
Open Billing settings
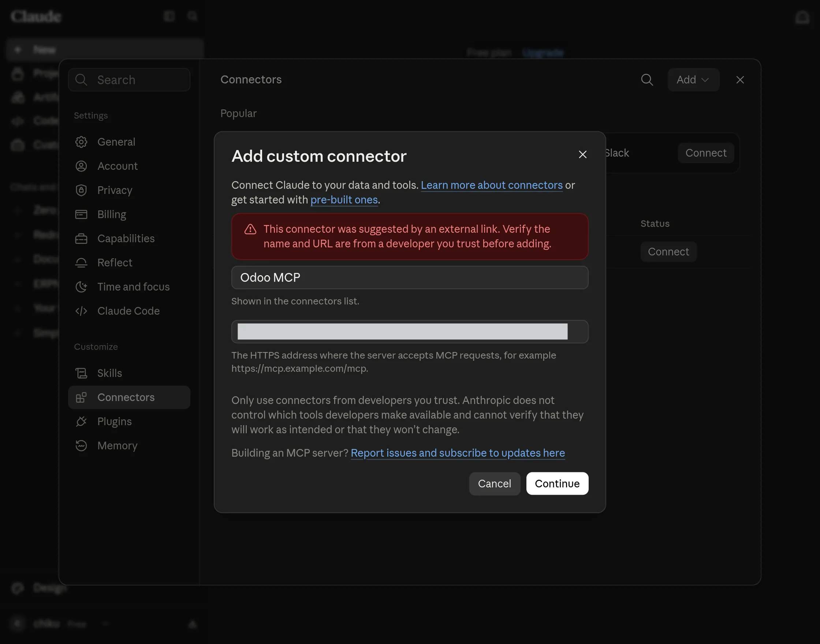click(129, 214)
